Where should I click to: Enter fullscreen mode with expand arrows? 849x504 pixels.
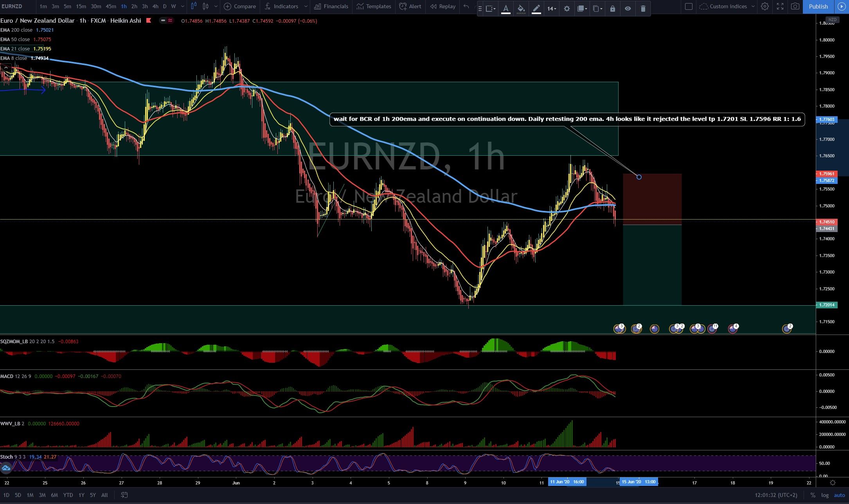(780, 6)
